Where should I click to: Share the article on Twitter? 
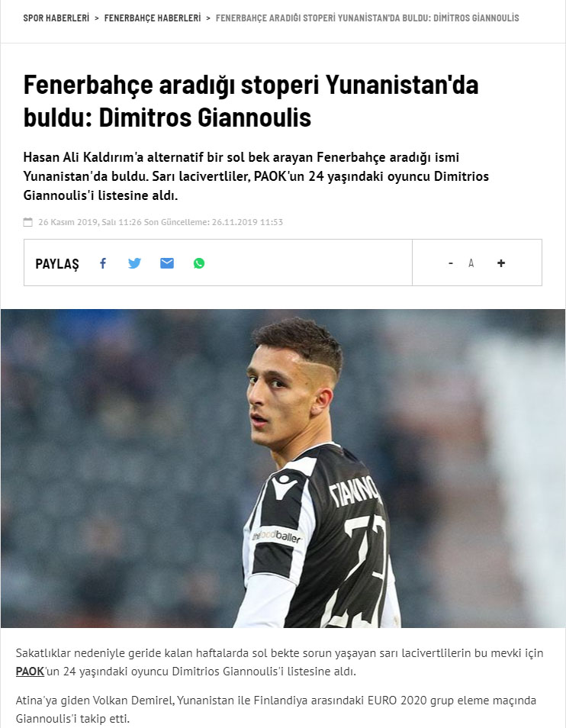[134, 263]
